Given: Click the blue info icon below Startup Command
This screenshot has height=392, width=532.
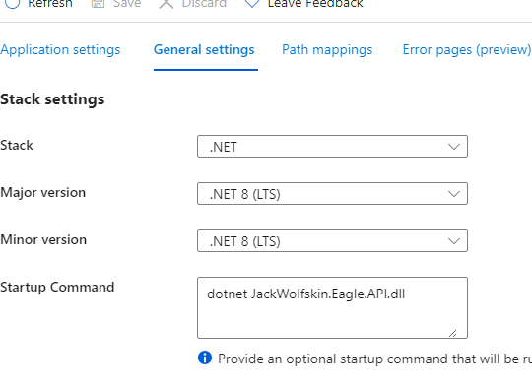Looking at the screenshot, I should (205, 358).
